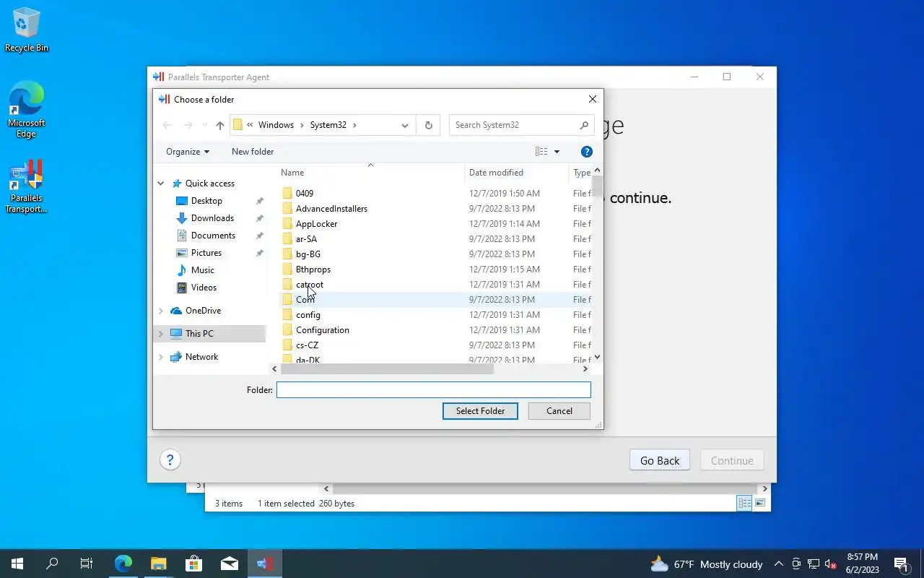This screenshot has width=924, height=578.
Task: Click New folder in the toolbar
Action: coord(253,152)
